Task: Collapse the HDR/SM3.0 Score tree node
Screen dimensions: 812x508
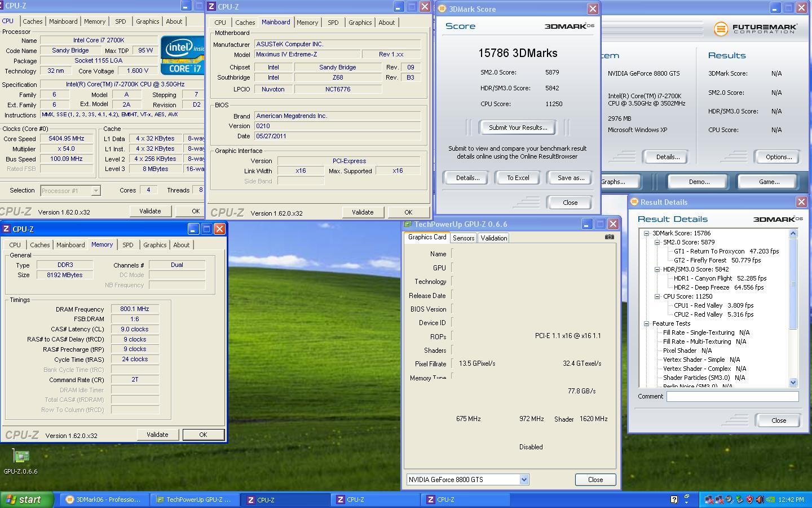Action: (x=657, y=269)
